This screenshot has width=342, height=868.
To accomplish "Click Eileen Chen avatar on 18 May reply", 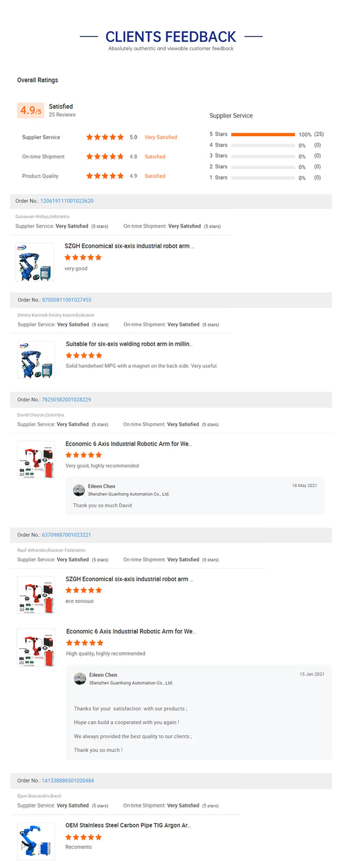I will [79, 490].
